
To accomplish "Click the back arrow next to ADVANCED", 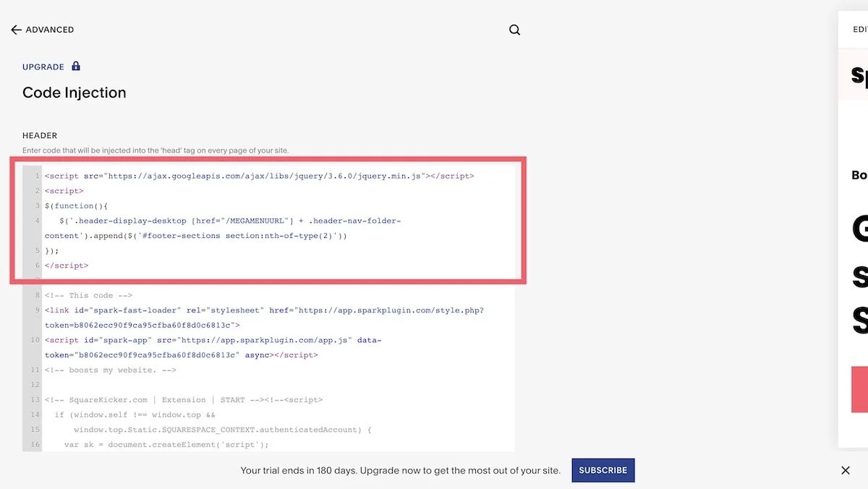I will [16, 29].
